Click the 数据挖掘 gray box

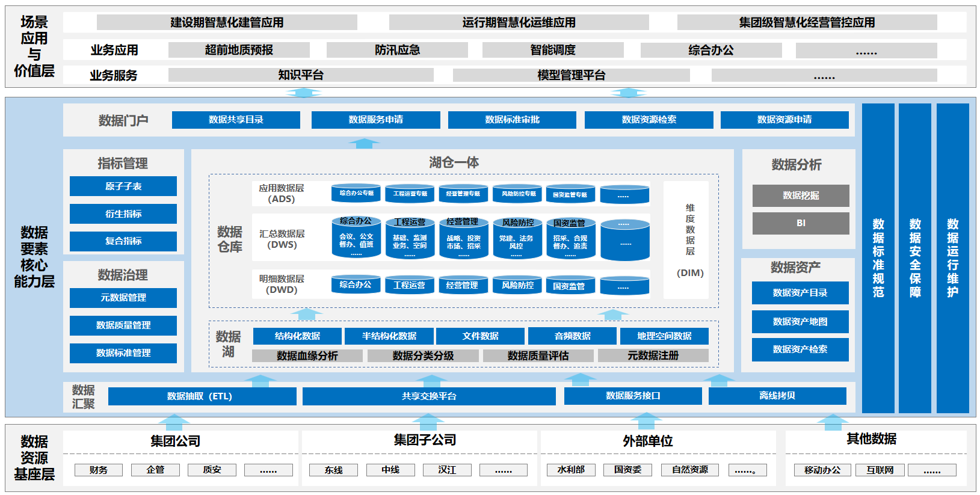[x=800, y=195]
